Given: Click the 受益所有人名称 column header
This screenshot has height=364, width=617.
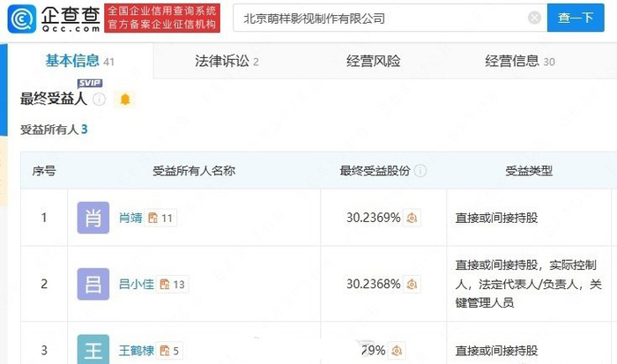Looking at the screenshot, I should [194, 171].
